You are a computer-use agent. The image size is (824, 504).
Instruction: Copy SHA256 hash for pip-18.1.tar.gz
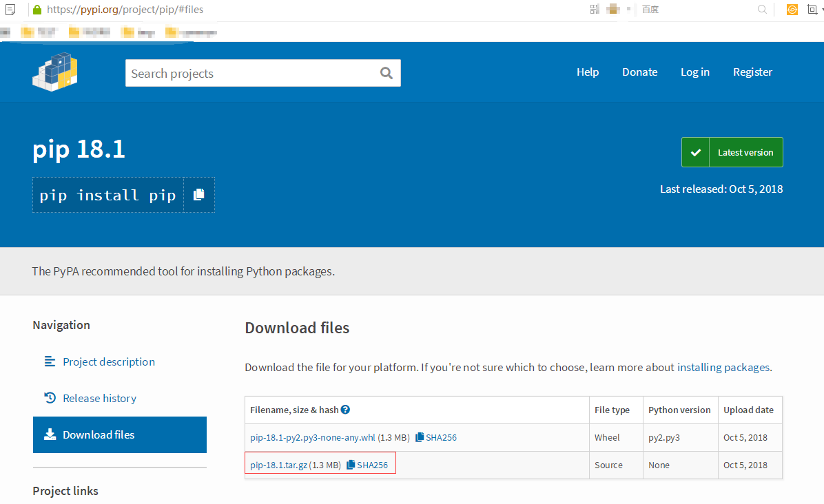[367, 465]
